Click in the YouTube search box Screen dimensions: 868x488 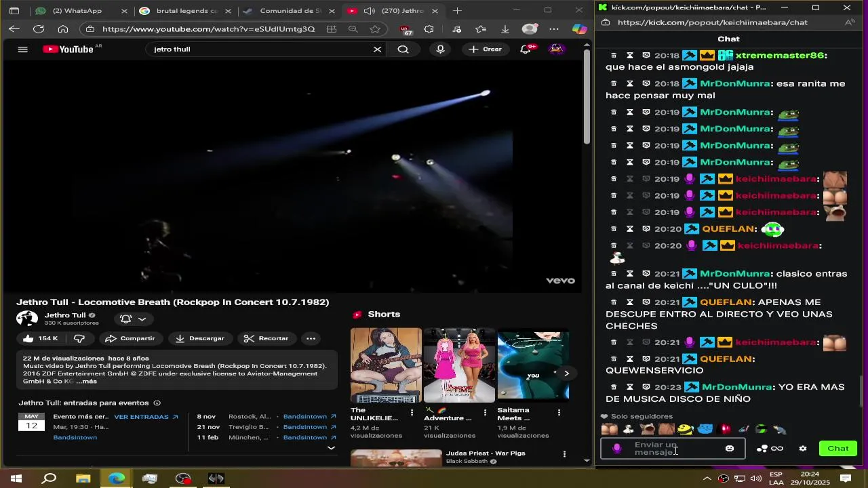coord(261,49)
